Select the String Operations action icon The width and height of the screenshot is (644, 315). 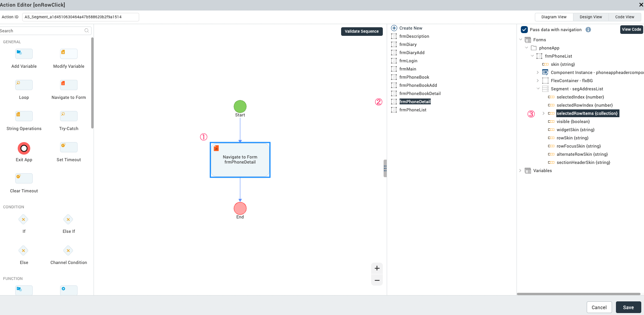pos(24,116)
